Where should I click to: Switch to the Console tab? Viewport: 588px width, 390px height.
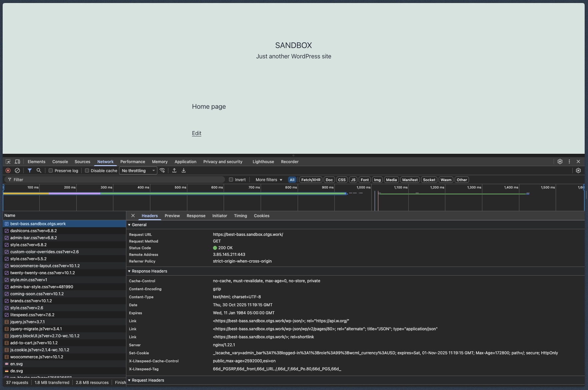[x=60, y=162]
